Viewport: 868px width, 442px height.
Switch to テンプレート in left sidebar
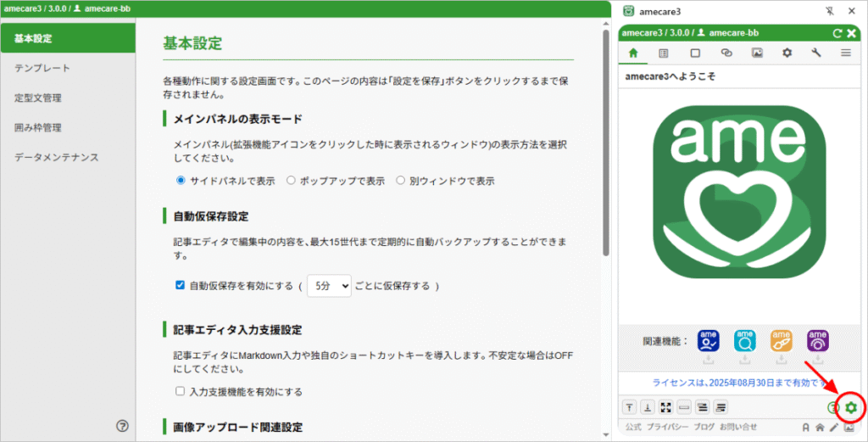point(42,68)
